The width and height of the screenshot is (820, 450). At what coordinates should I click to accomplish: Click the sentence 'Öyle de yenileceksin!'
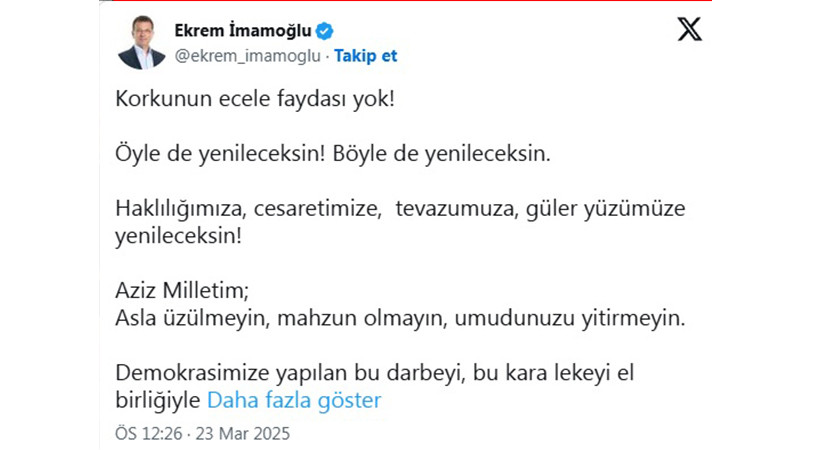point(220,154)
